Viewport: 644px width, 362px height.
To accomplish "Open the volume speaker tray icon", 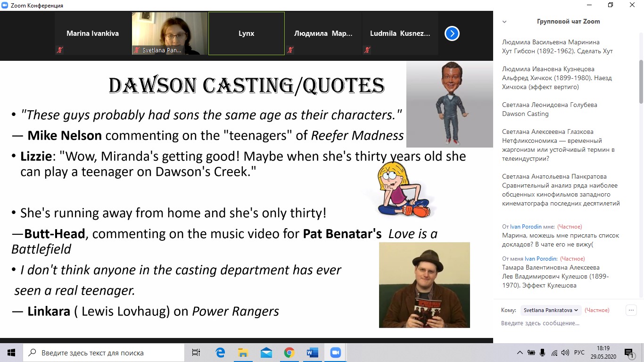I will [x=565, y=353].
